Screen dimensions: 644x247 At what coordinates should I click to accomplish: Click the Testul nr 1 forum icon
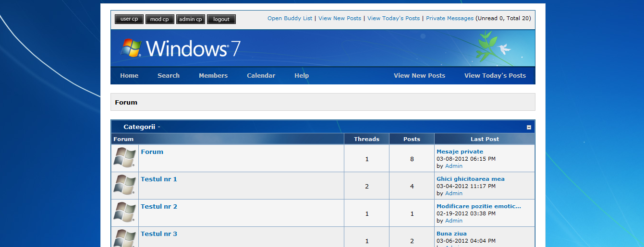pyautogui.click(x=124, y=185)
